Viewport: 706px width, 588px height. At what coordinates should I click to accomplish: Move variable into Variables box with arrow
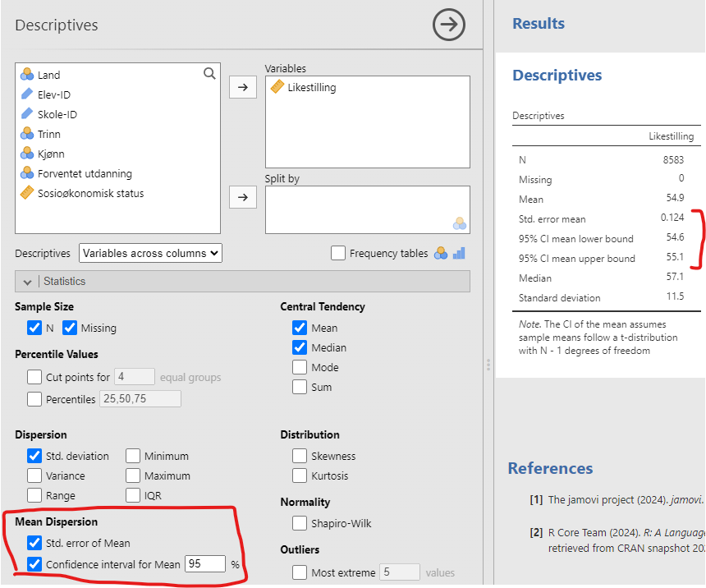coord(242,88)
